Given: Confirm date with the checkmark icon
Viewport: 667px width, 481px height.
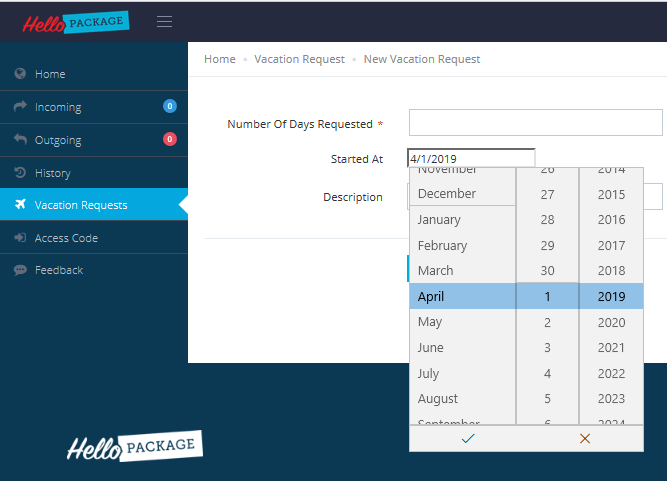Looking at the screenshot, I should coord(467,438).
